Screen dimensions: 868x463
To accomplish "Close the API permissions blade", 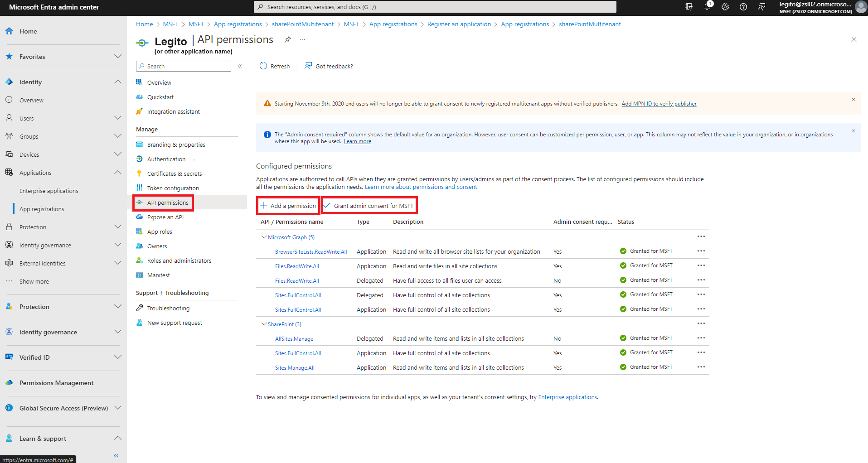I will pyautogui.click(x=854, y=39).
